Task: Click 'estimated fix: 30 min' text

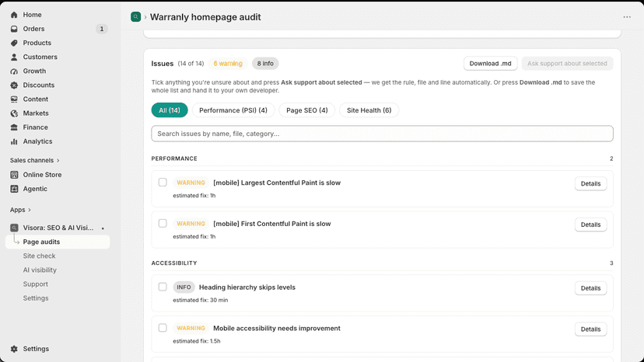Action: coord(201,300)
